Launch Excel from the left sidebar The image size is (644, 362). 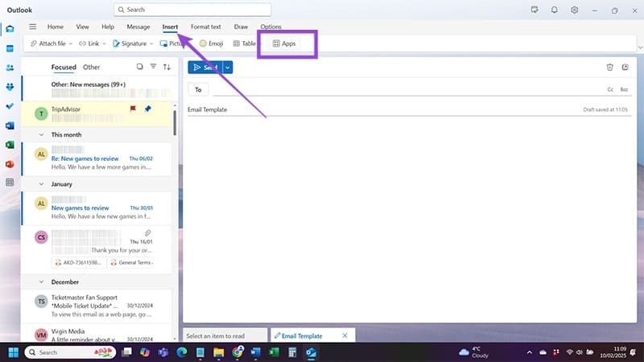click(10, 145)
